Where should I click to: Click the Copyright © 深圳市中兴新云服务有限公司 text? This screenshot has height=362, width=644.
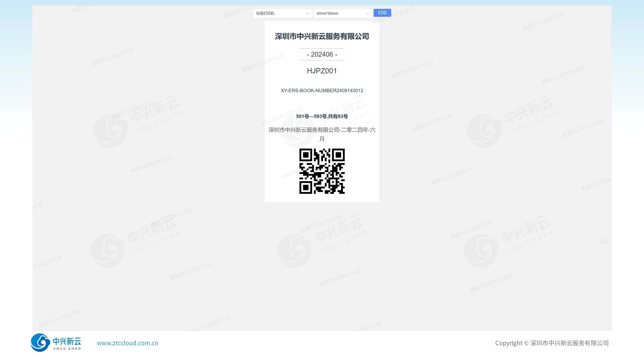552,343
